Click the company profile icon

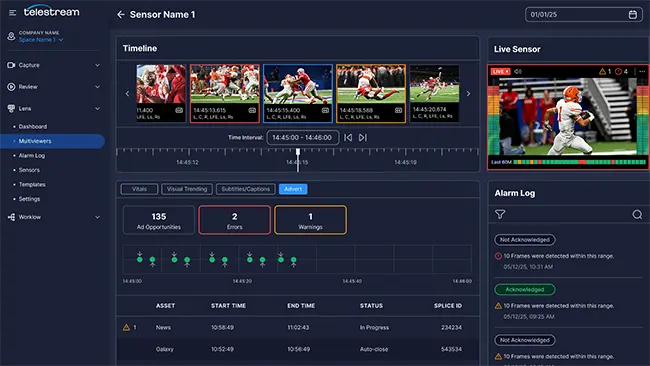[x=11, y=36]
